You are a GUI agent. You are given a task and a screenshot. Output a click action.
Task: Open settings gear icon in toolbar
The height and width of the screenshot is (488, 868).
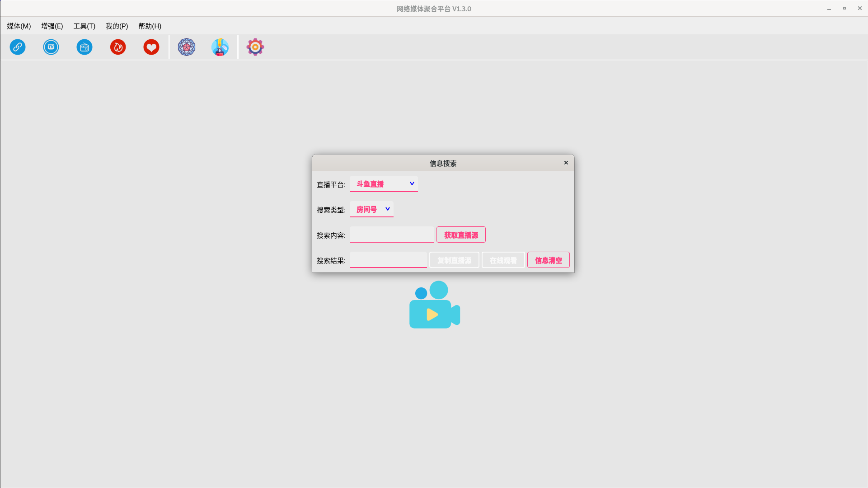255,47
